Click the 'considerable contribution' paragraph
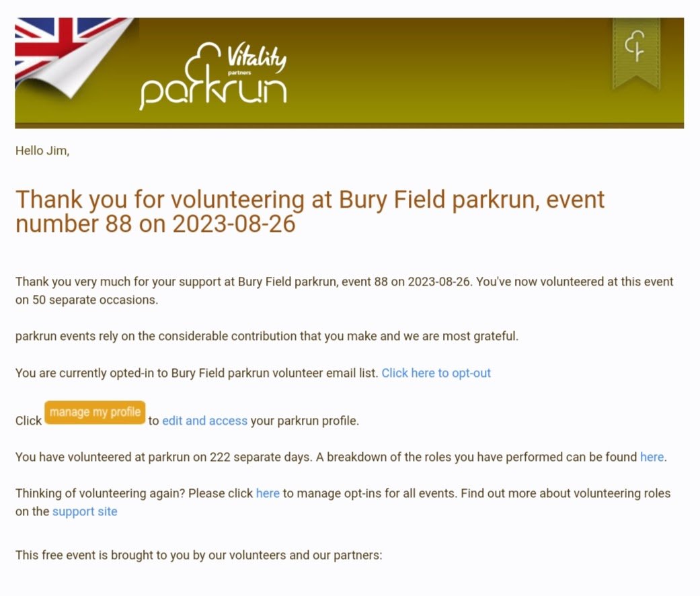This screenshot has width=700, height=596. pos(266,336)
